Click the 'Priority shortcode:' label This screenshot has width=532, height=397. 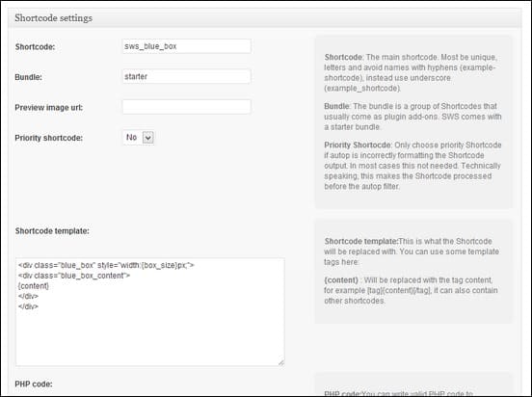click(49, 138)
